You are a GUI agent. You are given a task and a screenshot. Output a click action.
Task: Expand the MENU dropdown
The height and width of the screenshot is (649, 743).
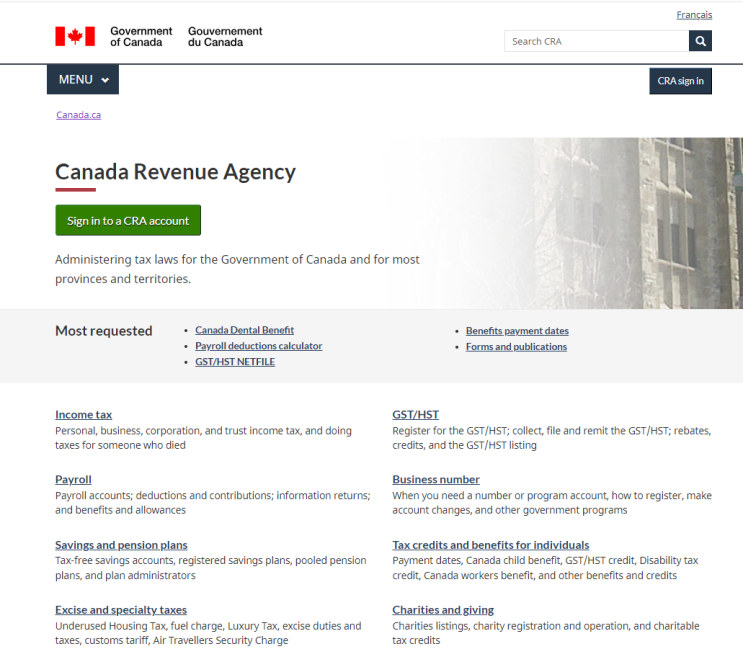[83, 80]
